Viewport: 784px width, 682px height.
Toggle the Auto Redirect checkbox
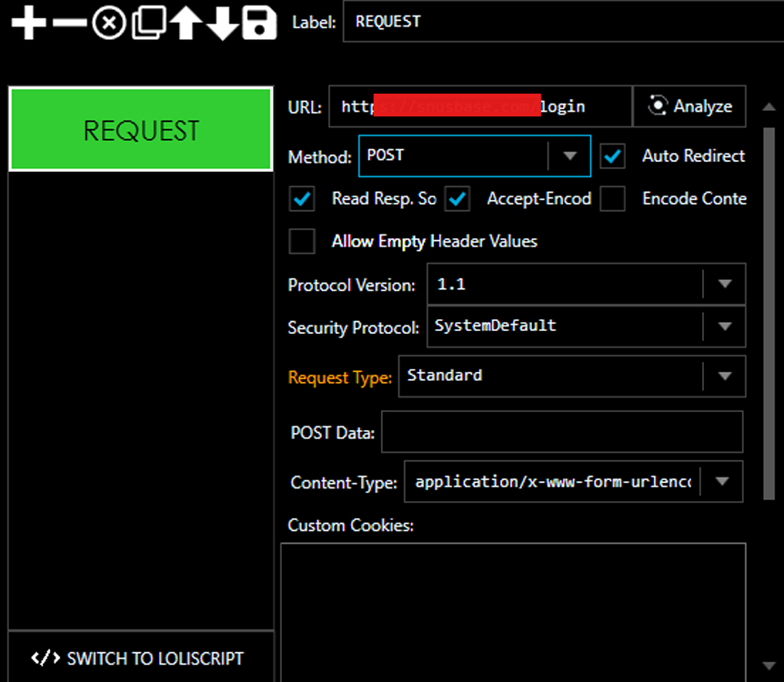pos(612,156)
